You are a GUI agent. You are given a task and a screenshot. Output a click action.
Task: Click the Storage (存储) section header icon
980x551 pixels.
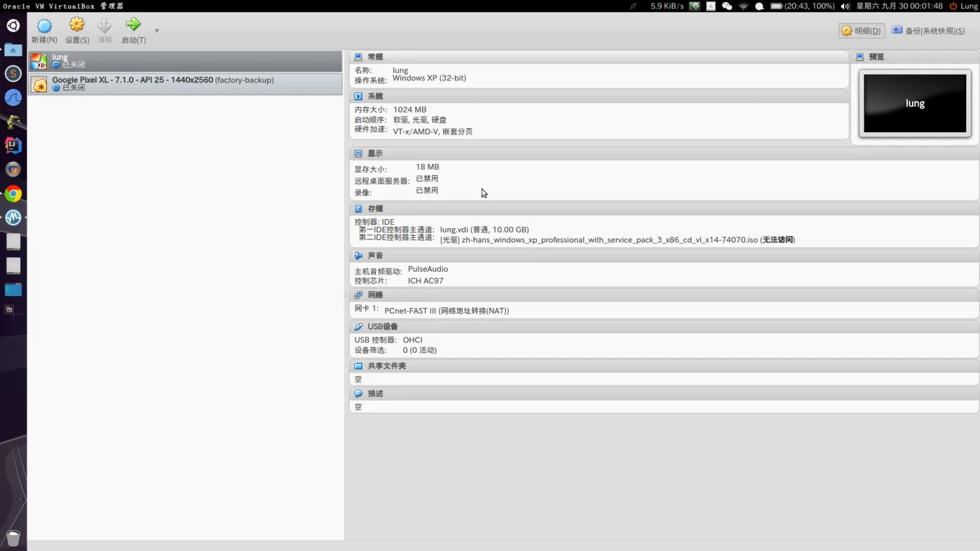click(x=358, y=209)
